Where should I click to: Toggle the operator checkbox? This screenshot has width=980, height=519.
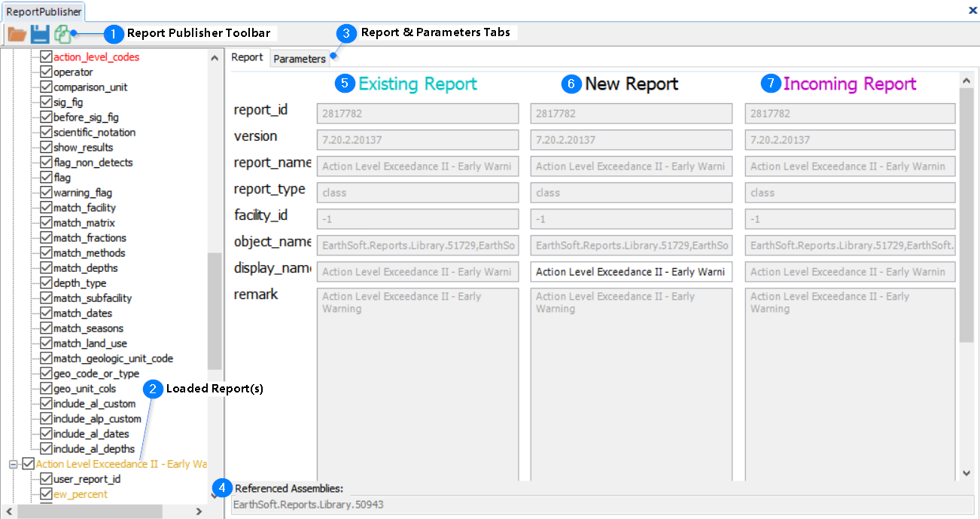coord(46,72)
